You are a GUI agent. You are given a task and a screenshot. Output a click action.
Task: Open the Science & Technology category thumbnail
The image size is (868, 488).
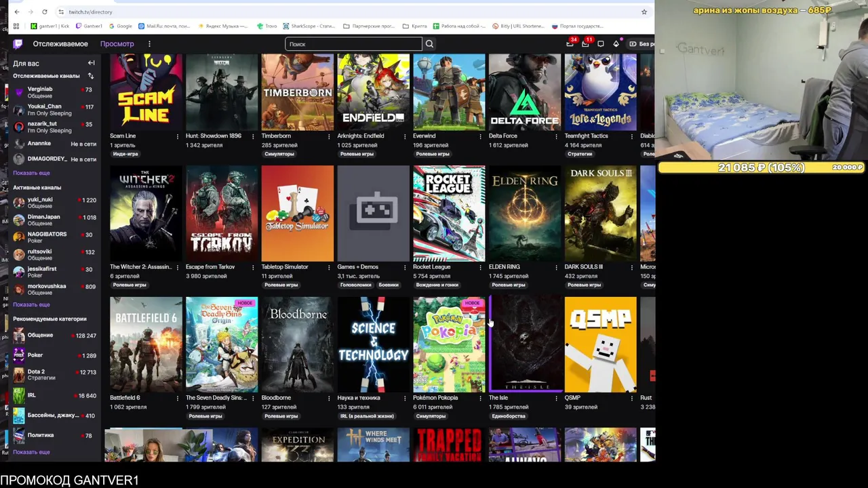pyautogui.click(x=373, y=344)
